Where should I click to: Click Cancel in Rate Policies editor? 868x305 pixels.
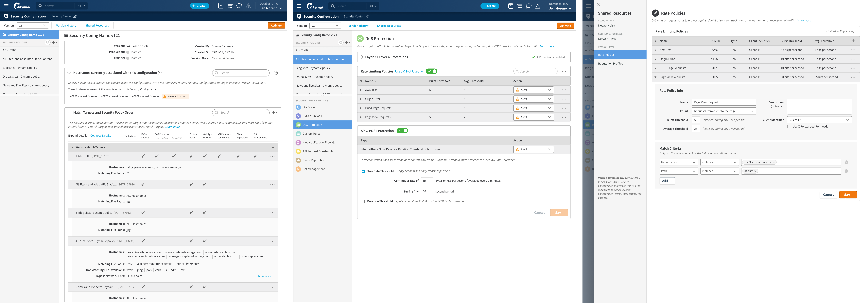click(828, 195)
